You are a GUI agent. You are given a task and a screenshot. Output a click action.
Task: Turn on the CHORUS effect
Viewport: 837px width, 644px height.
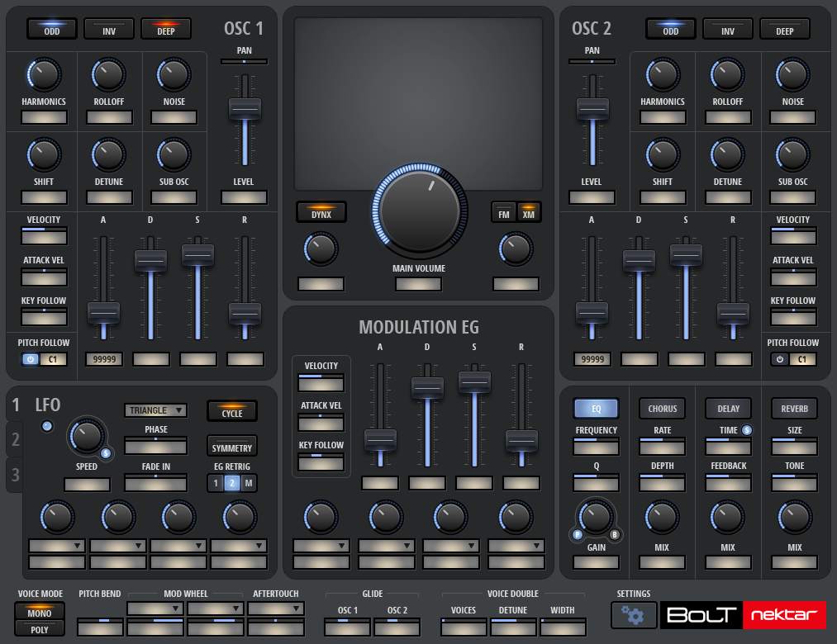tap(662, 409)
